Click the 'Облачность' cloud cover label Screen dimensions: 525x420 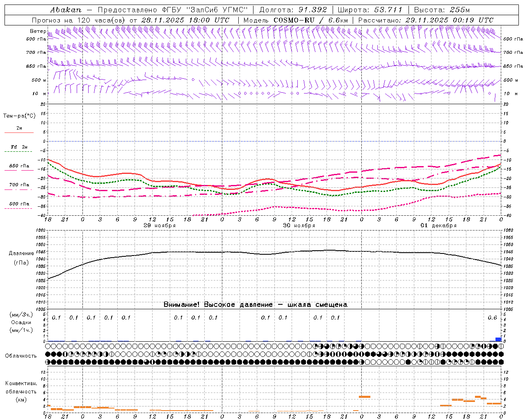click(x=21, y=356)
